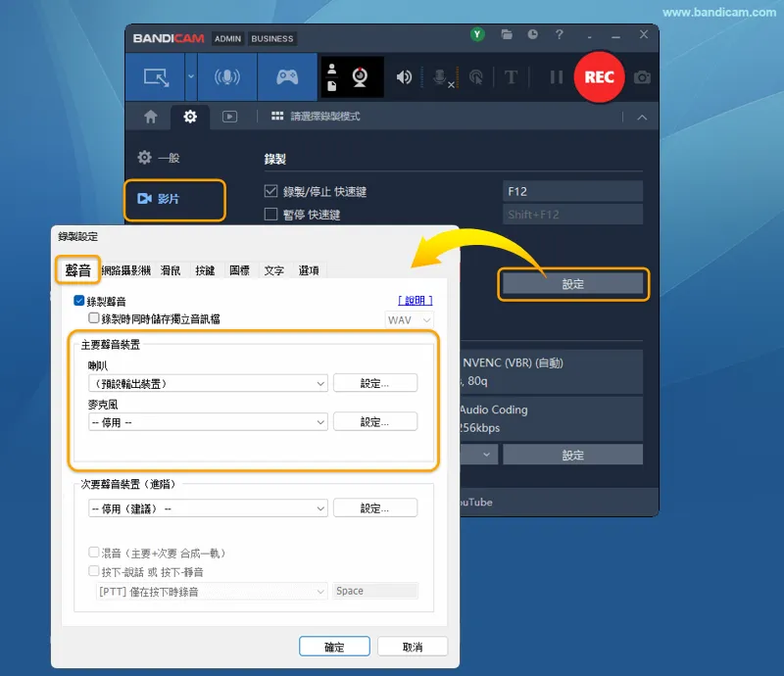Viewport: 784px width, 676px height.
Task: Confirm with 確定 button
Action: tap(334, 647)
